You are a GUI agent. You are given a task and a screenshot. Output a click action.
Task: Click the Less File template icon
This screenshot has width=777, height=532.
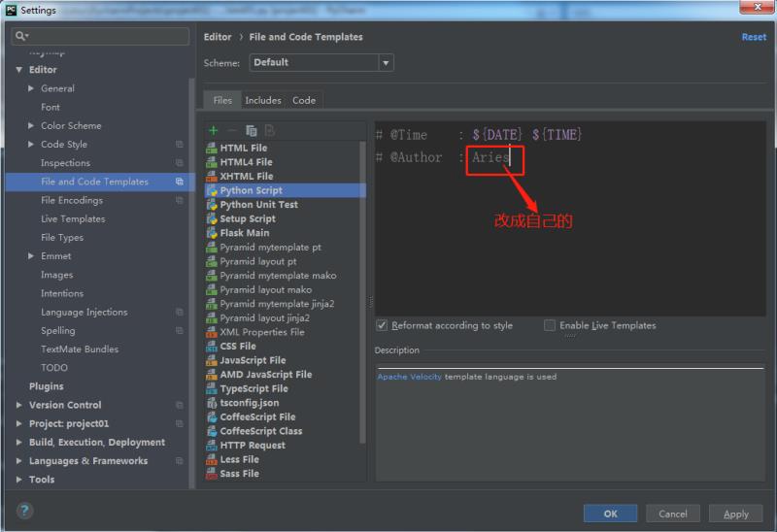(212, 459)
